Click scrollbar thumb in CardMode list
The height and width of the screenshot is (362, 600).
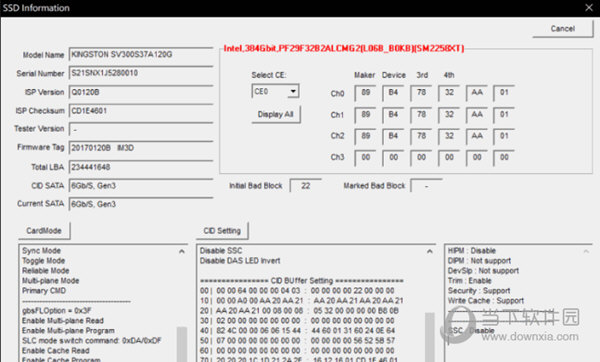[182, 344]
